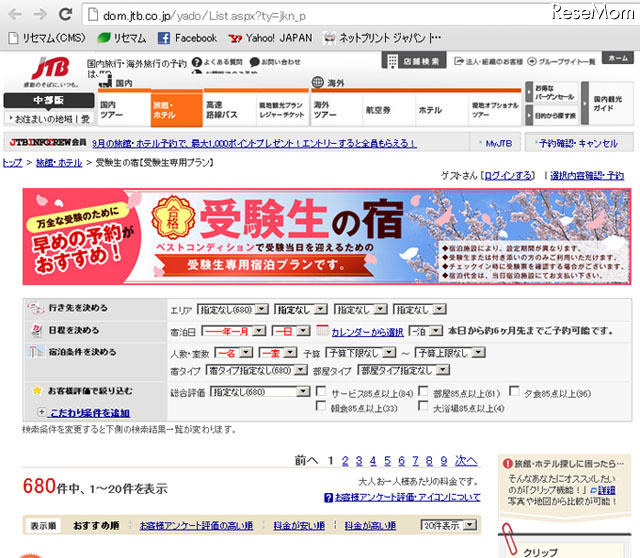The image size is (640, 558).
Task: Open 法人・組織のお客様 link
Action: click(x=489, y=62)
